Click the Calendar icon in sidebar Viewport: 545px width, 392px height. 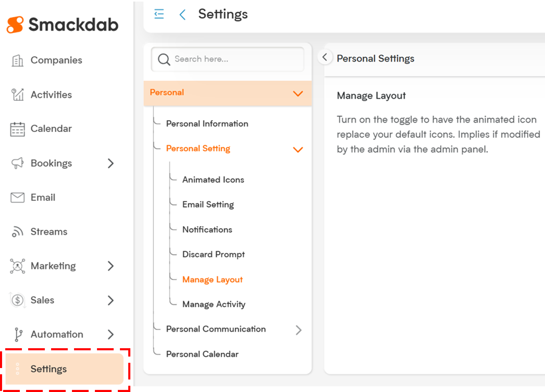tap(17, 129)
